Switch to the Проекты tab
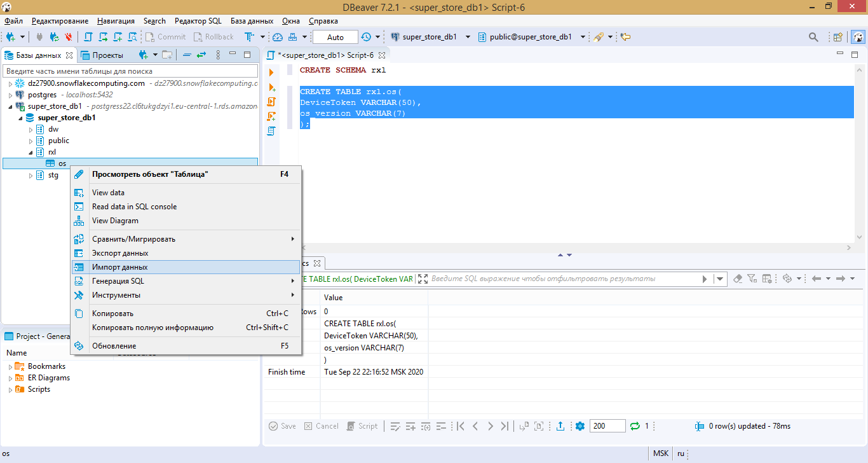 (101, 55)
